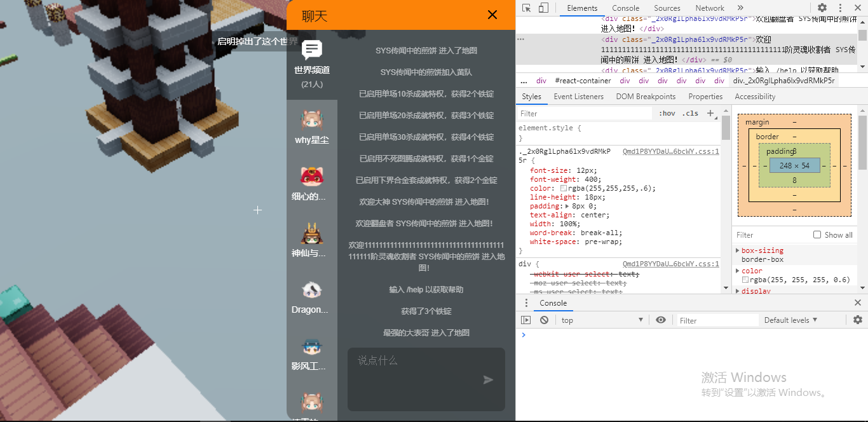Enable the Show all checkbox
Viewport: 868px width, 422px height.
817,235
